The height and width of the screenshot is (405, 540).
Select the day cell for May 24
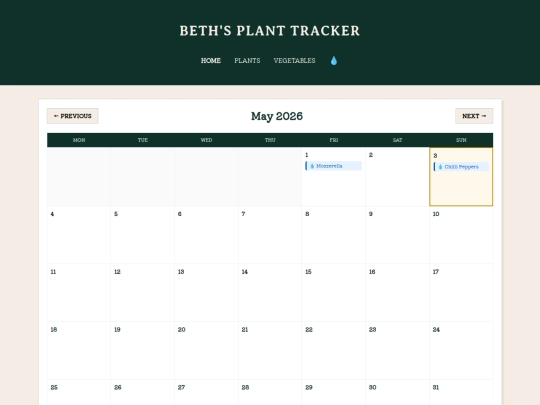click(x=461, y=351)
